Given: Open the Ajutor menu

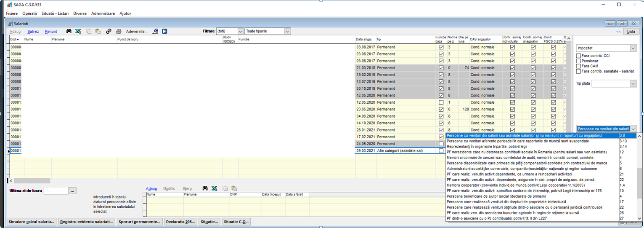Looking at the screenshot, I should coord(125,13).
